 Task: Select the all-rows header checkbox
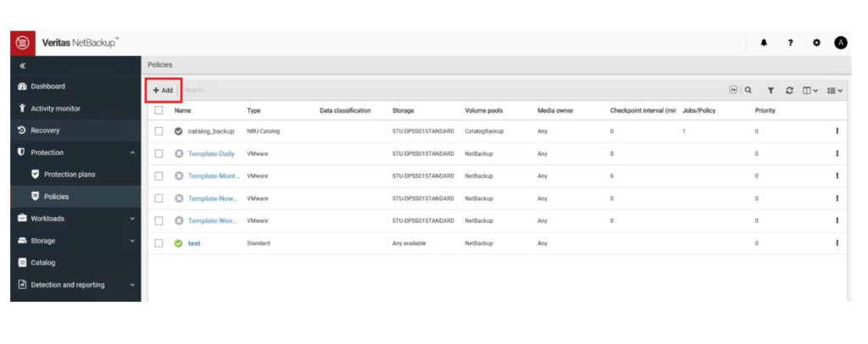pos(159,110)
